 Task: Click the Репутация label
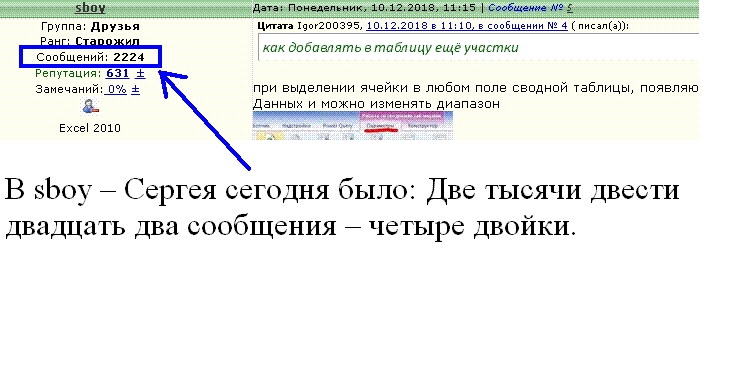[68, 73]
